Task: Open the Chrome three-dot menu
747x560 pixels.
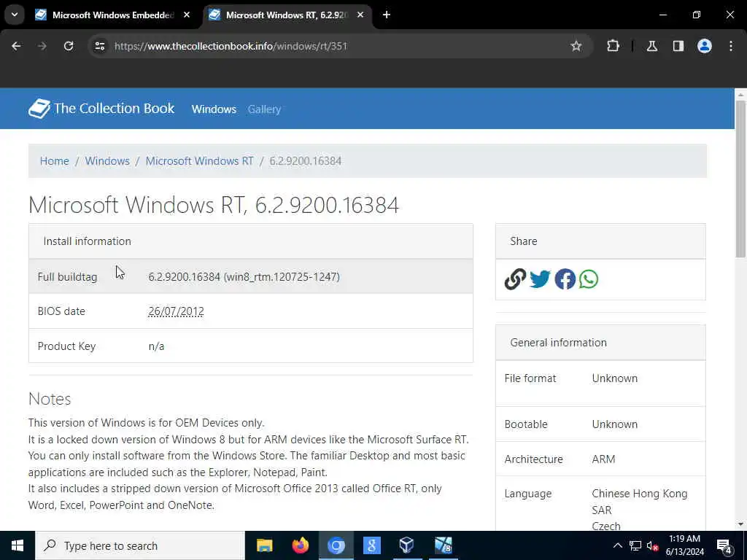Action: point(731,46)
